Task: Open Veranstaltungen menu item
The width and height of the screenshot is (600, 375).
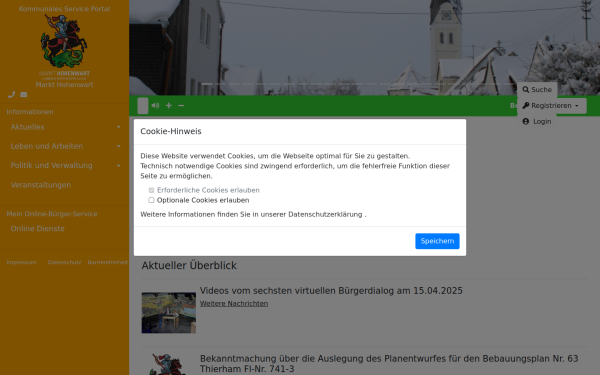Action: click(41, 185)
